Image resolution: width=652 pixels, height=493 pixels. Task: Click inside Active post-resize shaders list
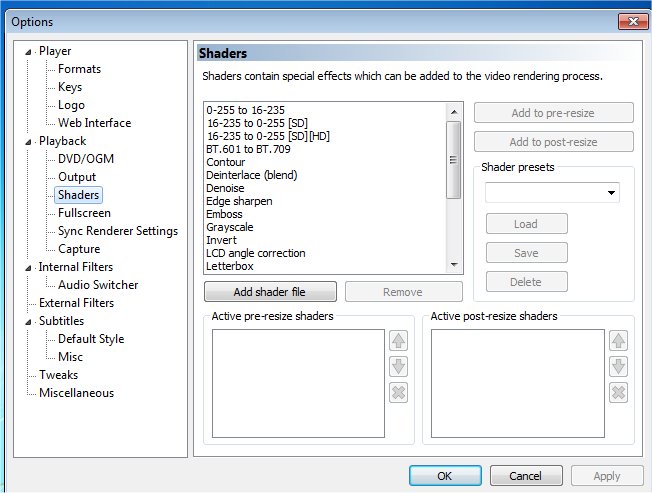[518, 383]
